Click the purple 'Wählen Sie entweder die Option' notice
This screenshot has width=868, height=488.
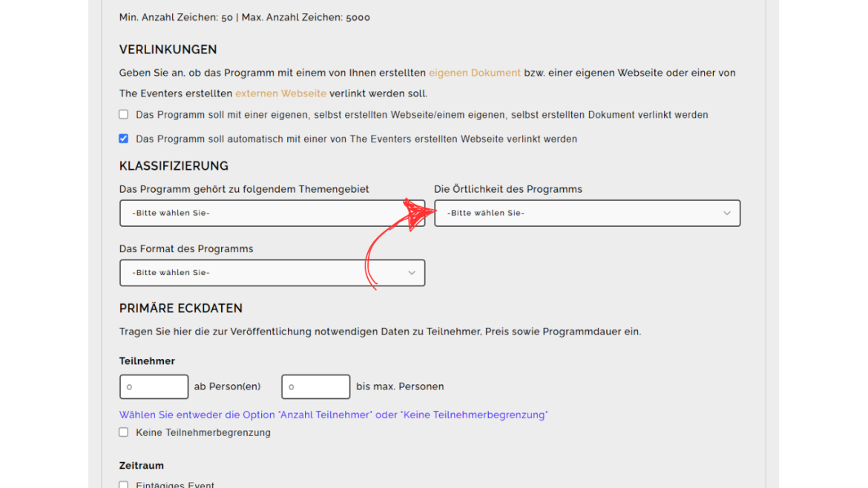tap(333, 415)
